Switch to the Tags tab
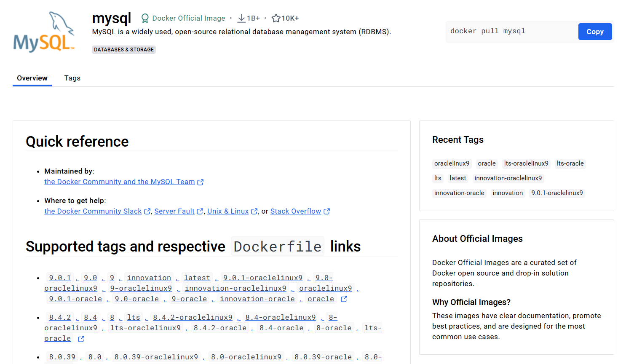The width and height of the screenshot is (626, 364). [x=72, y=78]
